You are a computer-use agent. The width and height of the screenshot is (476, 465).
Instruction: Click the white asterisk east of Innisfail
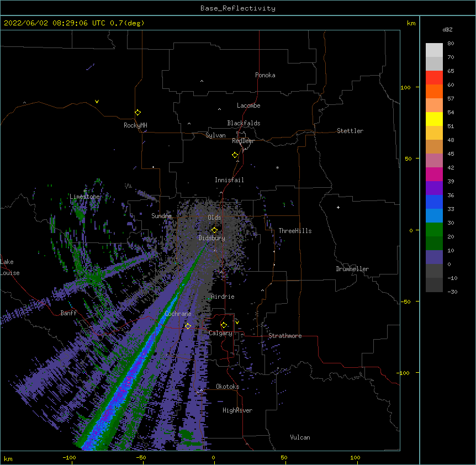pyautogui.click(x=277, y=167)
